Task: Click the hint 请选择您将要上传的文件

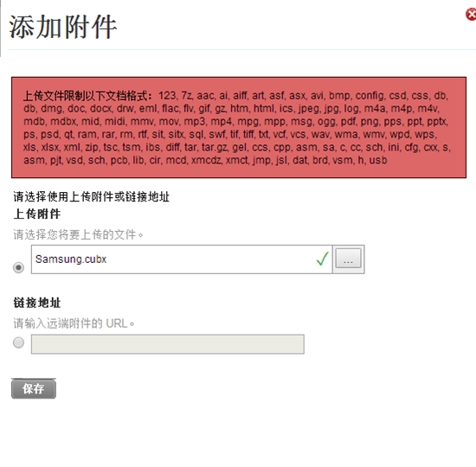Action: (78, 234)
